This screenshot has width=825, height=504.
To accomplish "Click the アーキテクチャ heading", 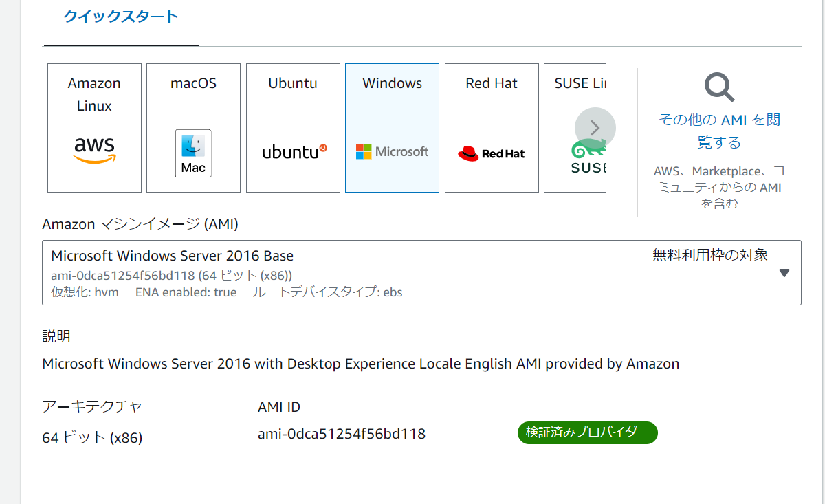I will click(x=92, y=406).
